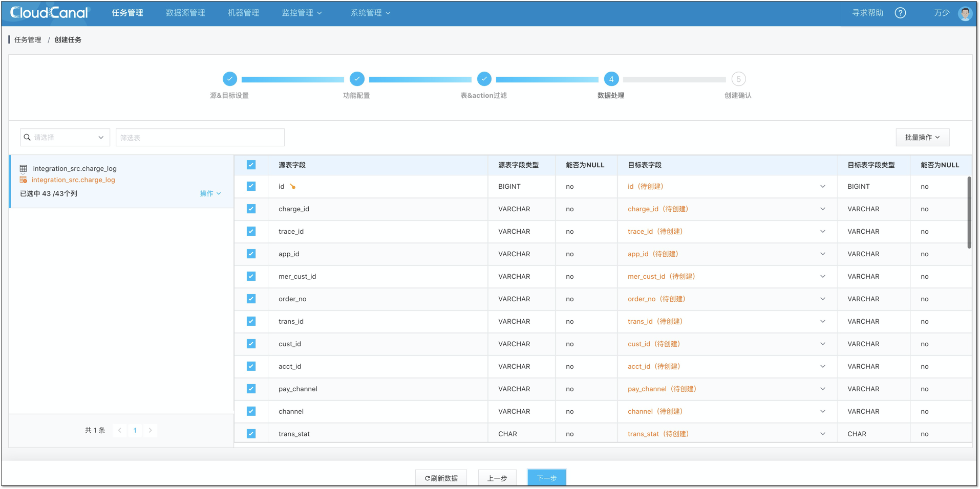The width and height of the screenshot is (980, 489).
Task: Expand the 监控管理 nav menu
Action: (302, 13)
